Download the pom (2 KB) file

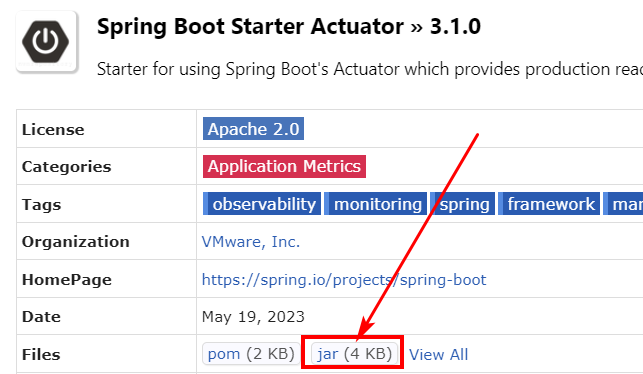click(251, 353)
